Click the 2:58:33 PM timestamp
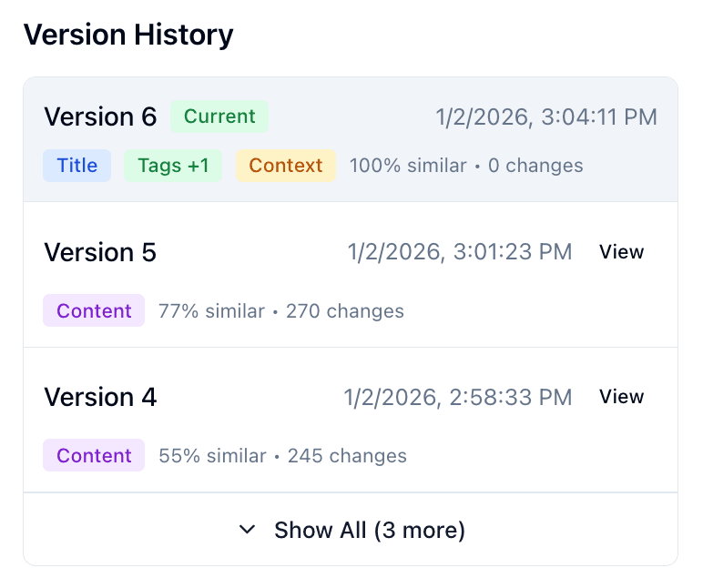The image size is (703, 588). pos(458,398)
